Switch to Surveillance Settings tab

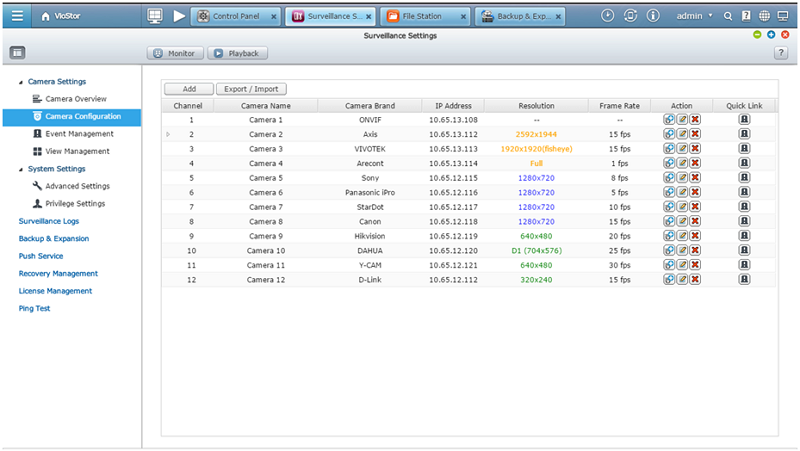click(329, 16)
